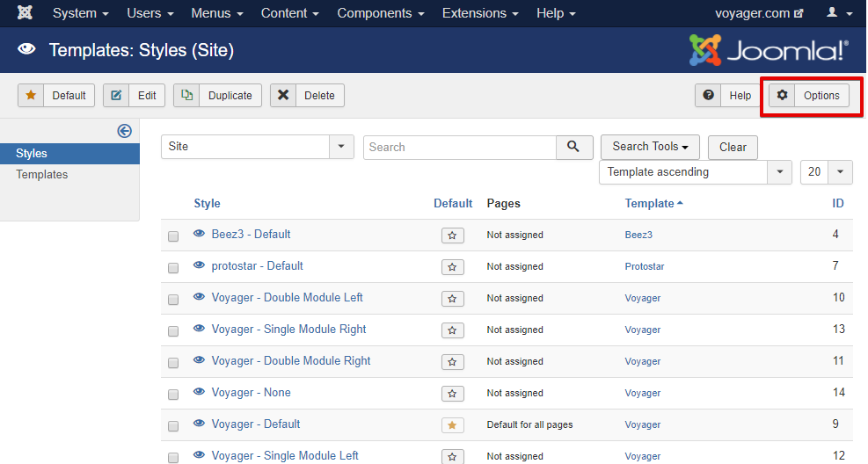
Task: Preview Voyager - None via eye icon
Action: 199,392
